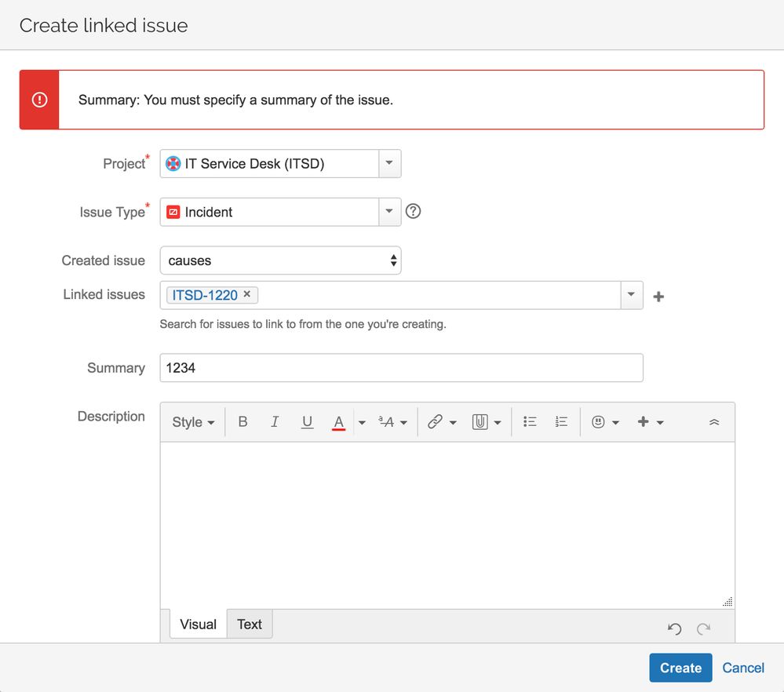This screenshot has width=784, height=692.
Task: Open the link options dropdown arrow
Action: coord(453,423)
